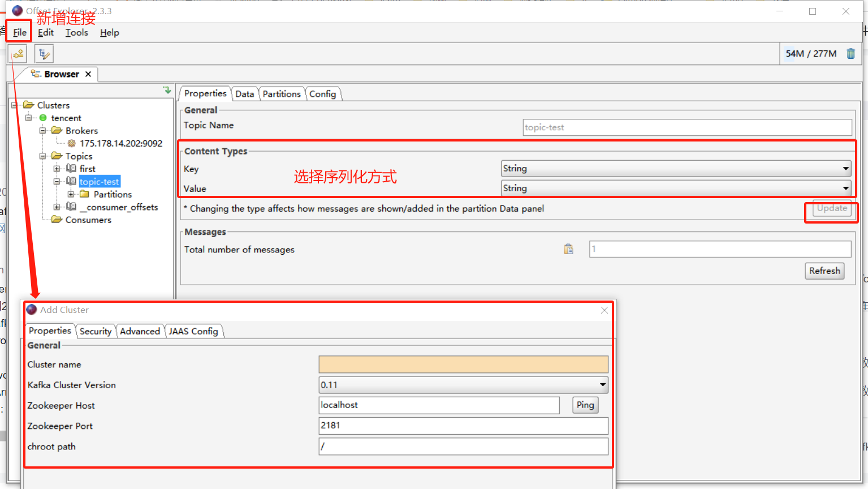Empty memory using the trash can icon
The width and height of the screenshot is (868, 489).
click(x=850, y=53)
